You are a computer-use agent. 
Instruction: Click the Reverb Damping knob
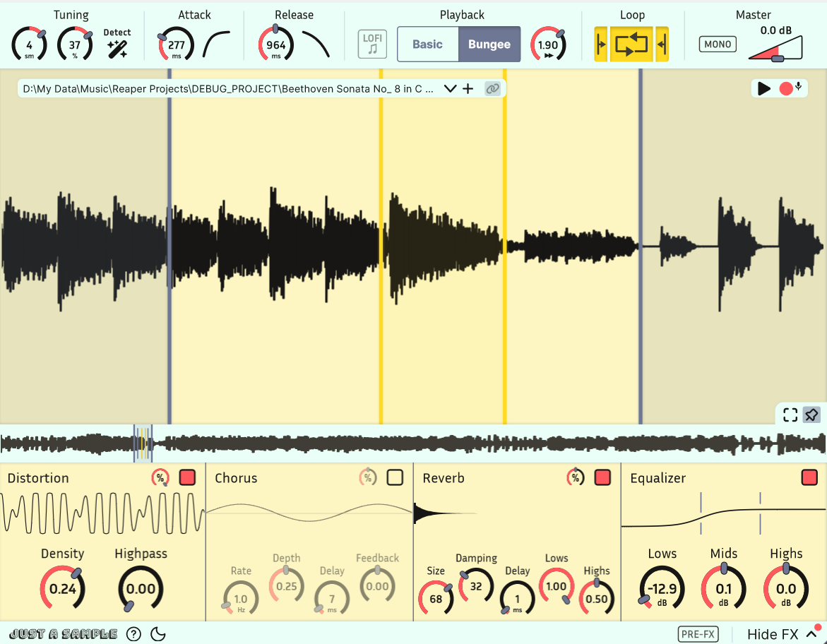[476, 586]
